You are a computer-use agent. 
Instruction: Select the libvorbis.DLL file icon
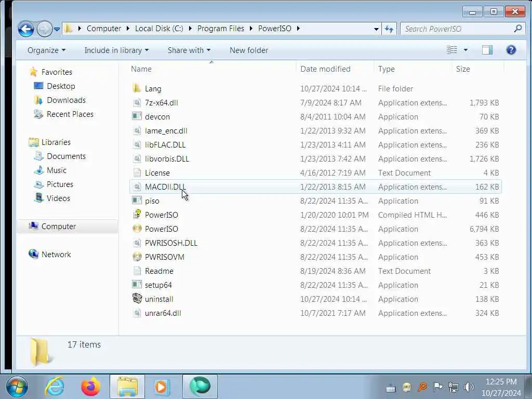137,159
